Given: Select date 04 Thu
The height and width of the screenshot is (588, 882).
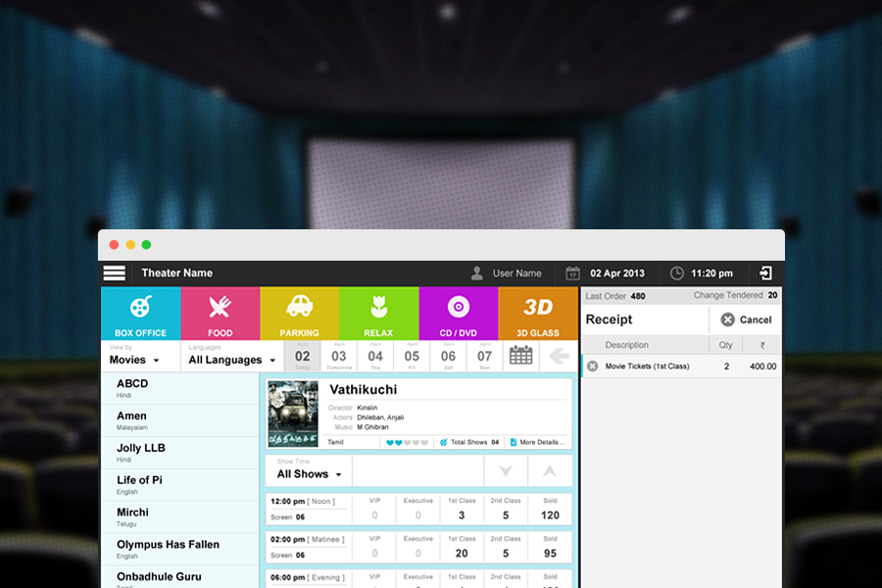Looking at the screenshot, I should pos(375,356).
